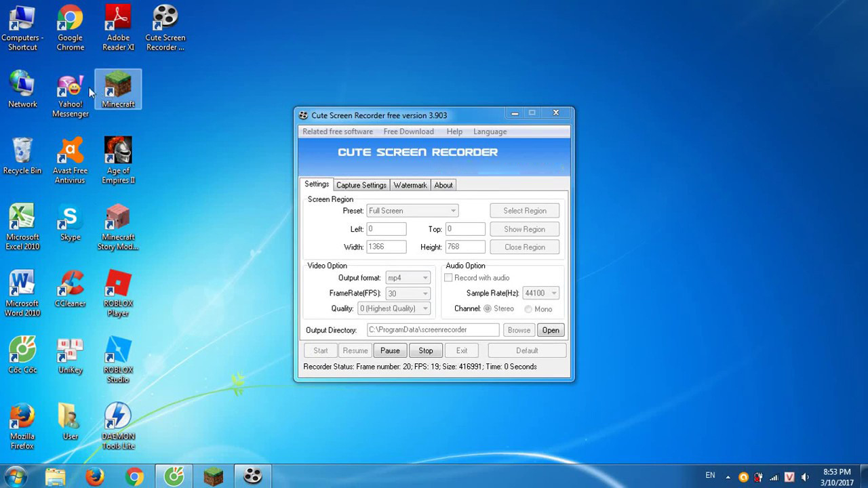Click the EN language indicator in tray

coord(710,476)
